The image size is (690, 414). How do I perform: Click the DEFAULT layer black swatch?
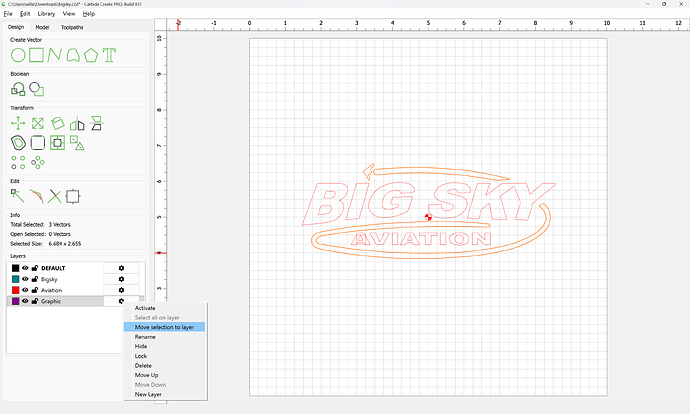[x=15, y=268]
